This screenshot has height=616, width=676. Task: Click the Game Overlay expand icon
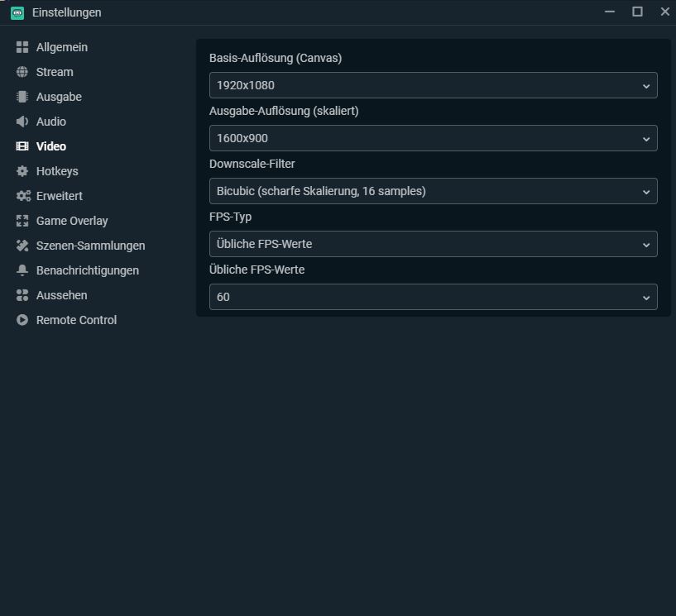[22, 221]
